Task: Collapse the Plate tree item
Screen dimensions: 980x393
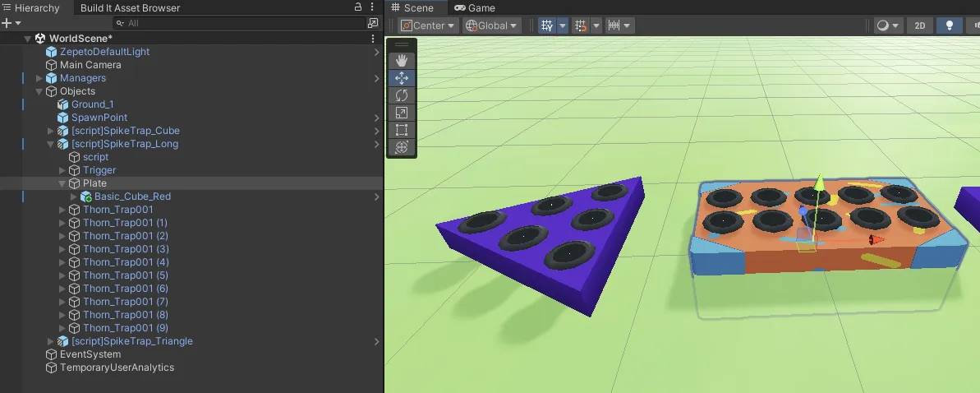Action: click(x=62, y=183)
